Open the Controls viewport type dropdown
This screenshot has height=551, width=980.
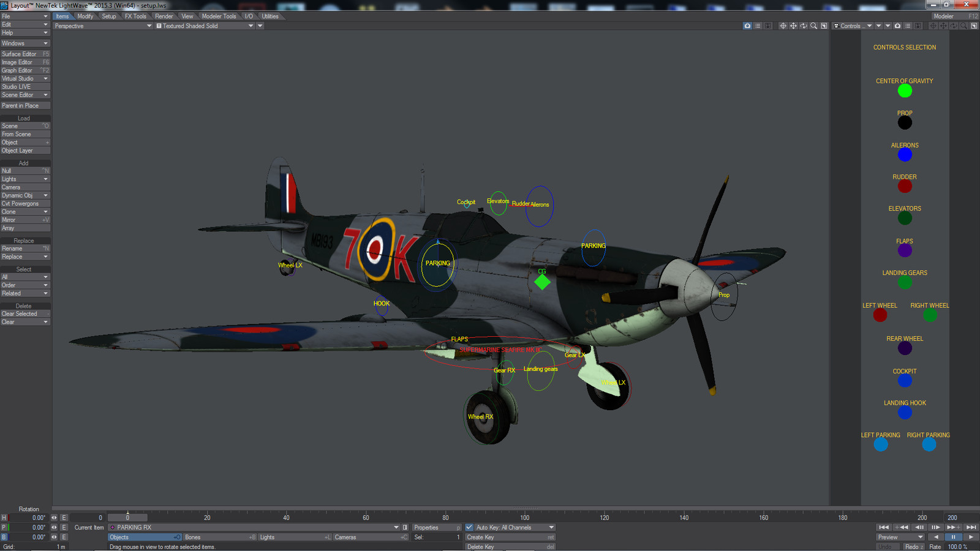pyautogui.click(x=853, y=26)
